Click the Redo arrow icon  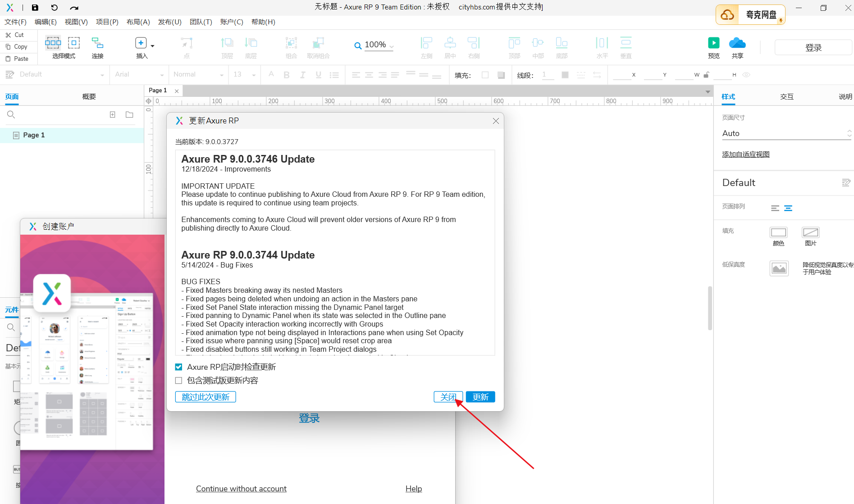coord(74,8)
